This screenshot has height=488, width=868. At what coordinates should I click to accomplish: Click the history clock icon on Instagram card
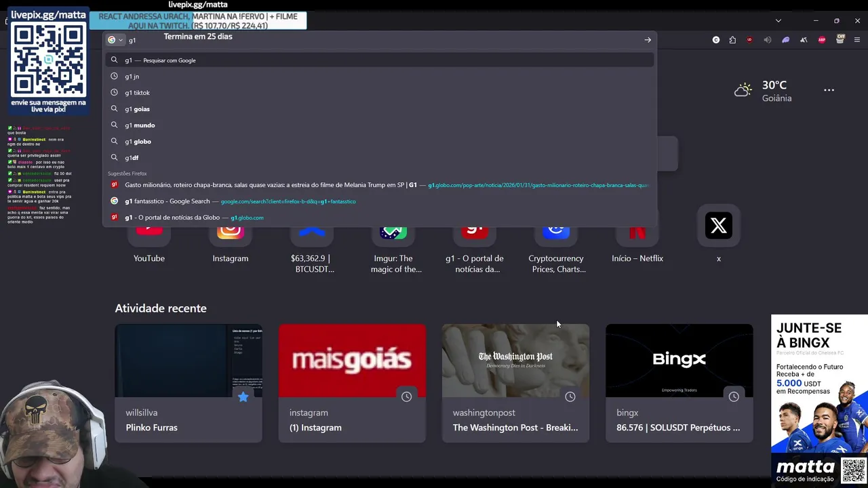[x=406, y=397]
